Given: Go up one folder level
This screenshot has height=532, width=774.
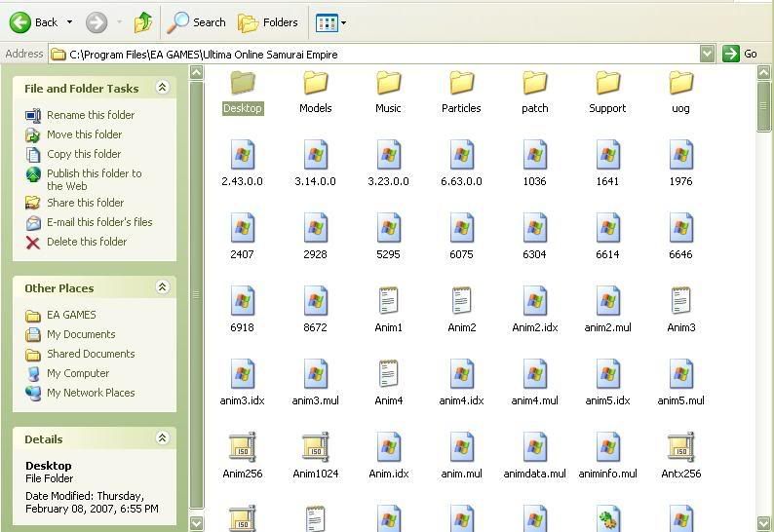Looking at the screenshot, I should point(143,22).
